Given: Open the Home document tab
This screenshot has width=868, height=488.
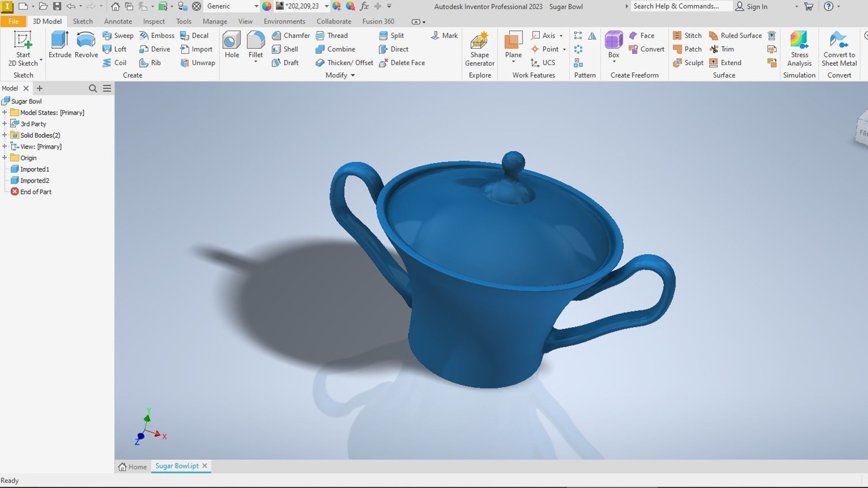Looking at the screenshot, I should [132, 467].
